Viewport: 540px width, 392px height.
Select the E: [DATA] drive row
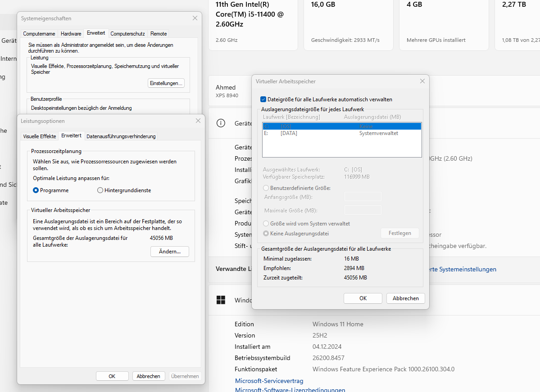pos(342,133)
